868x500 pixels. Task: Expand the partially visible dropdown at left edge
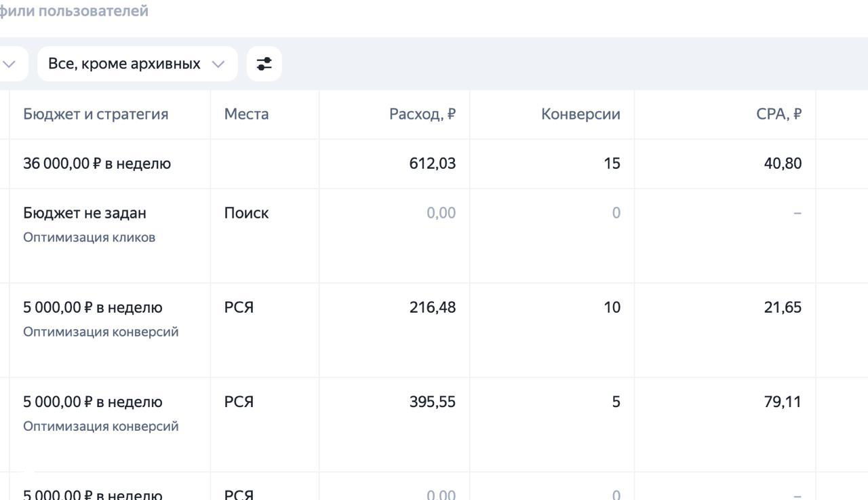[x=9, y=62]
